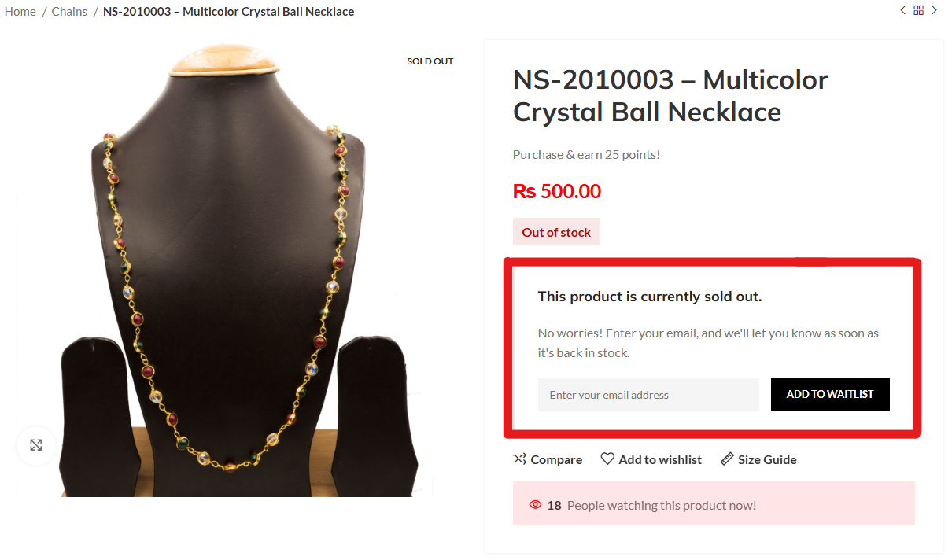Enlarge the product image with expand icon
952x560 pixels.
tap(36, 445)
